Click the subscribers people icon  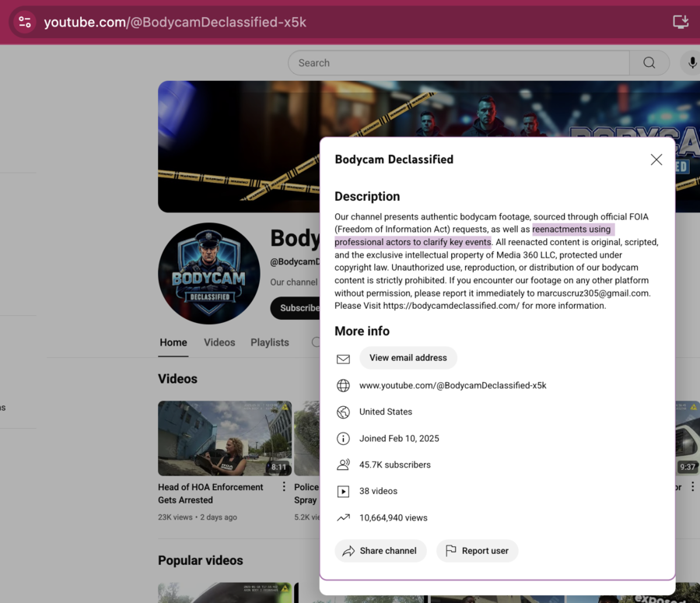(343, 465)
